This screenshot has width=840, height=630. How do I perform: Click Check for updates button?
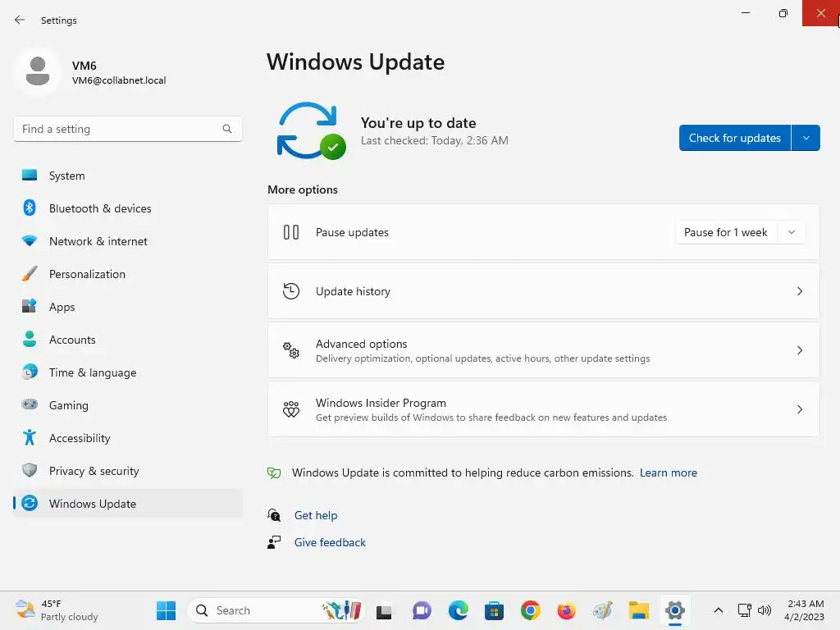[734, 138]
